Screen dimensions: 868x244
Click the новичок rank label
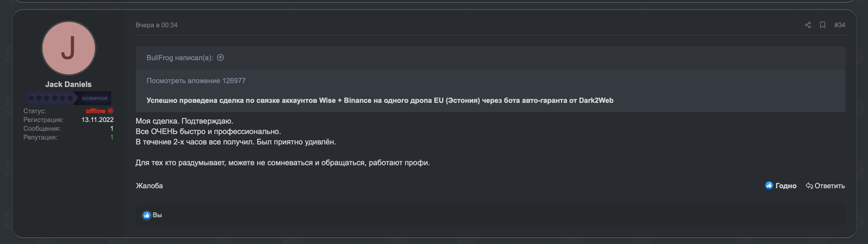tap(95, 98)
